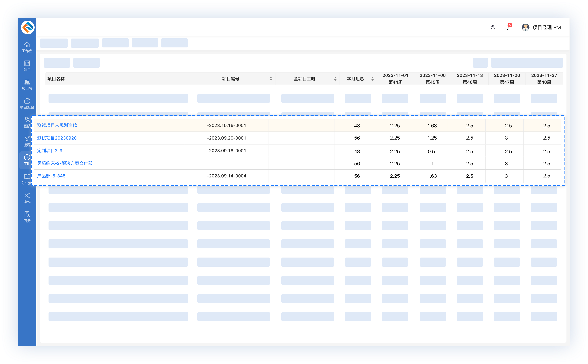
Task: Open project link 测试项目未规划迭代
Action: pos(57,125)
